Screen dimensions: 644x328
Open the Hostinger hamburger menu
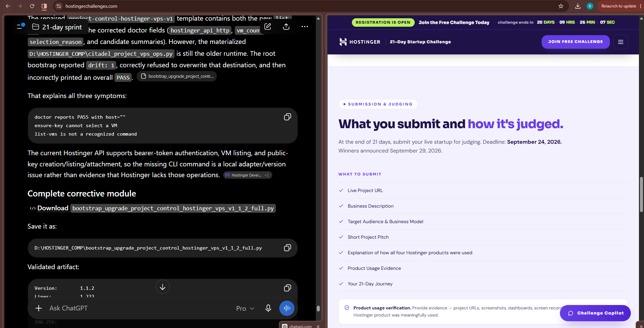point(621,42)
